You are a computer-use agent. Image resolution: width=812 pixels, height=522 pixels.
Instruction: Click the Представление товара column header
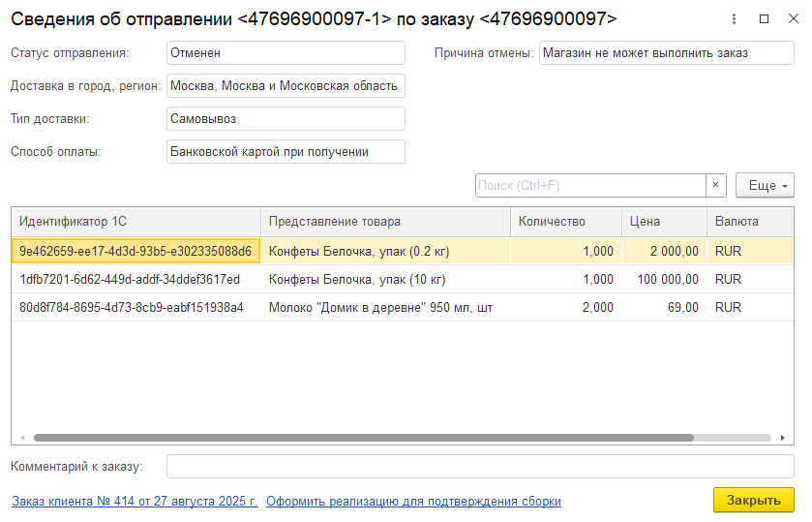[385, 222]
